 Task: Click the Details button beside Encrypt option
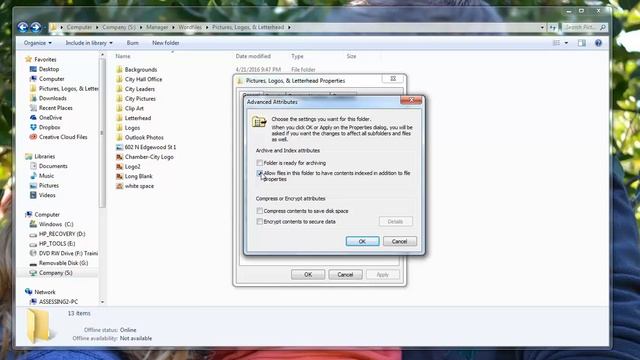pos(396,221)
